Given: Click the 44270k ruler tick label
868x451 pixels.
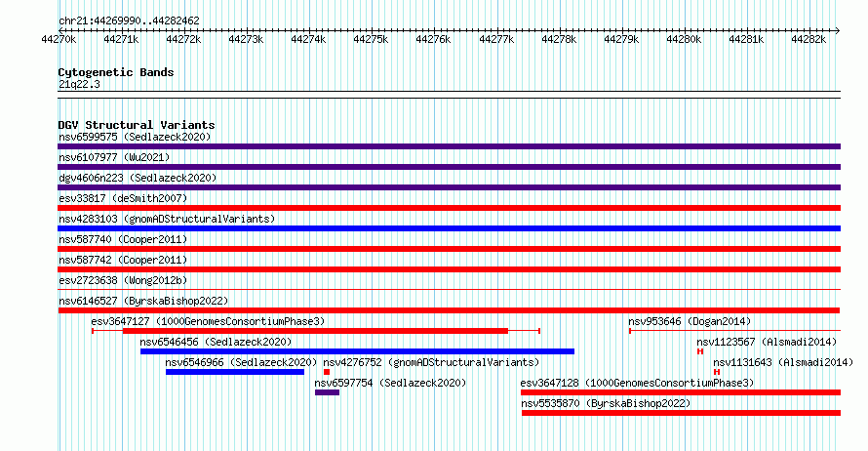Looking at the screenshot, I should [x=59, y=39].
